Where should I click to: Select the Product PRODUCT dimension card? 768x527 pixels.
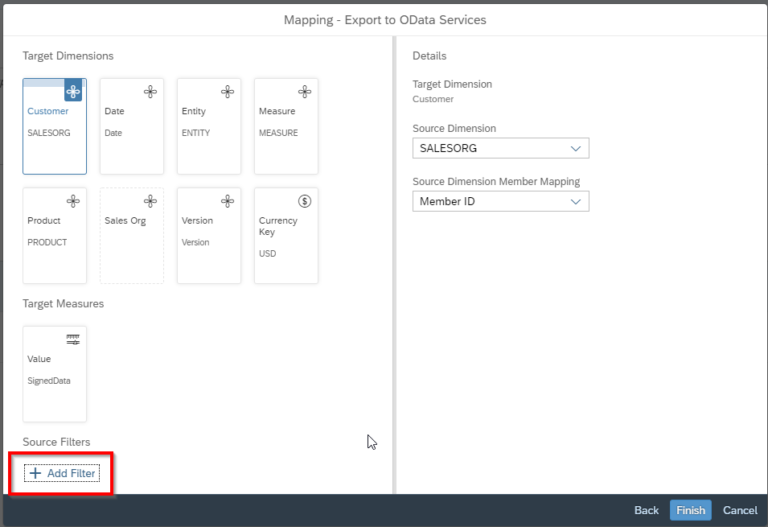coord(54,236)
